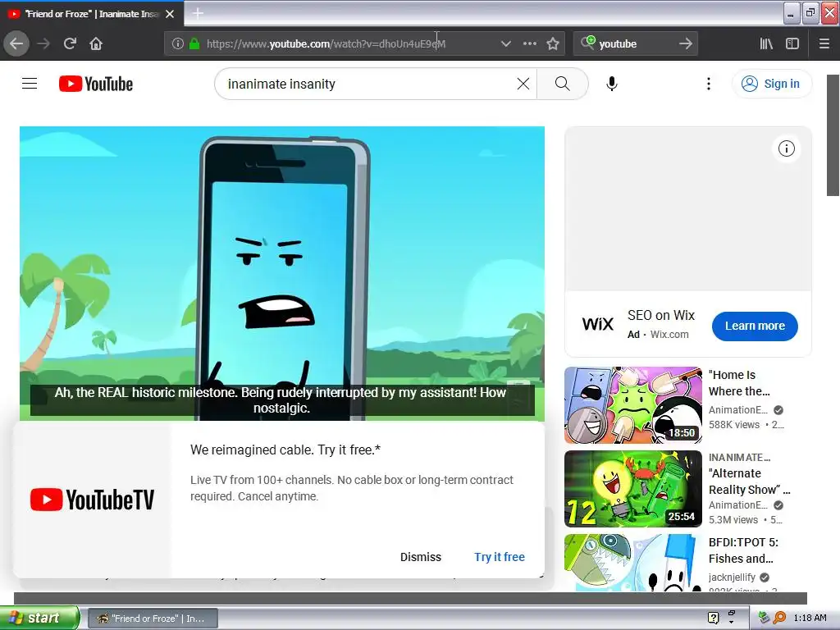Click the green secure padlock icon
The height and width of the screenshot is (630, 840).
click(x=194, y=43)
